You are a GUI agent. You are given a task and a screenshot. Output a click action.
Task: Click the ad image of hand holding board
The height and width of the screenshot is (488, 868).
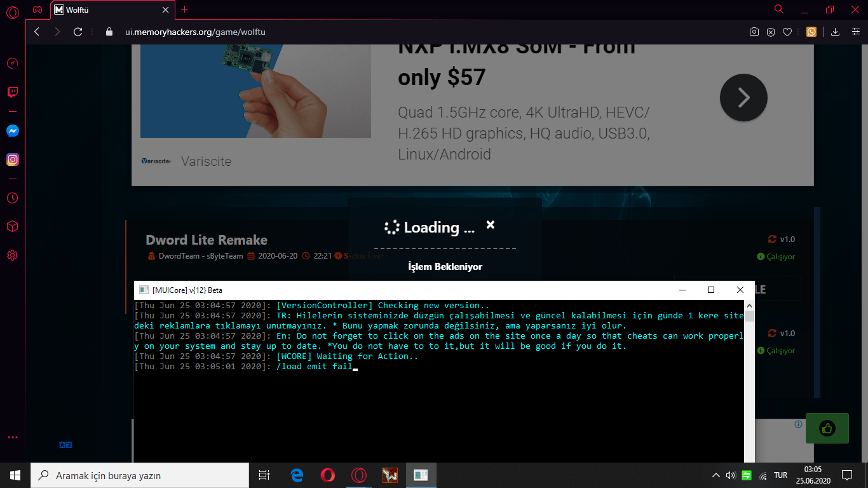click(255, 91)
